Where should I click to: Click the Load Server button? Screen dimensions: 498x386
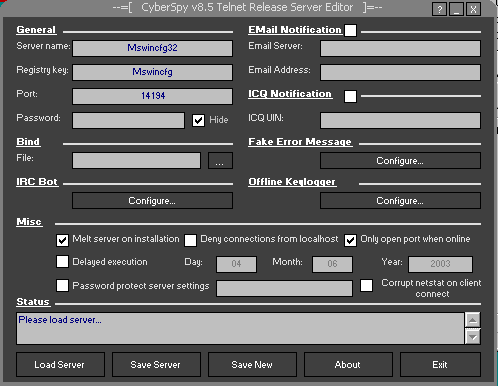tap(60, 365)
